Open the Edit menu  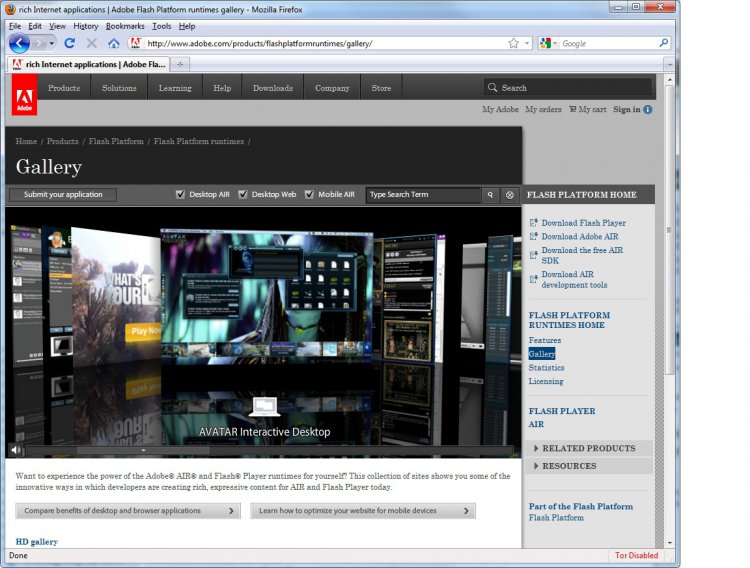[x=35, y=26]
